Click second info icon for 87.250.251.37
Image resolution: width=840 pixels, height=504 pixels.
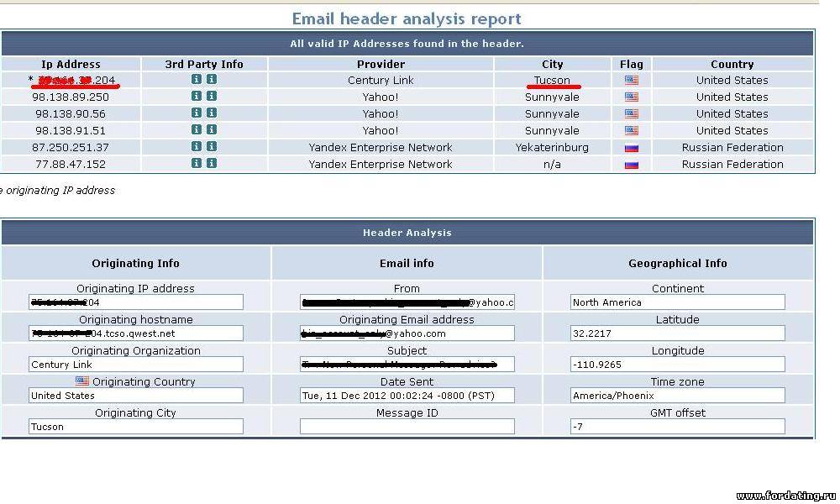212,147
